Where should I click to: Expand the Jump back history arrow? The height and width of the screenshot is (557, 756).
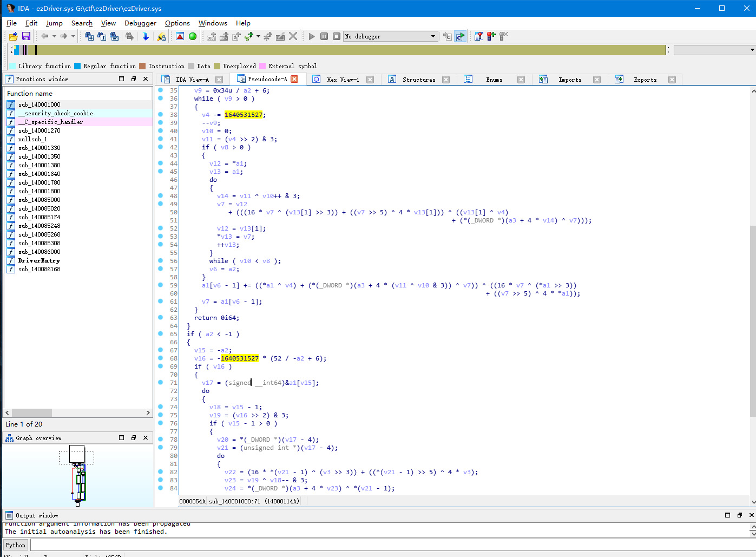[54, 36]
